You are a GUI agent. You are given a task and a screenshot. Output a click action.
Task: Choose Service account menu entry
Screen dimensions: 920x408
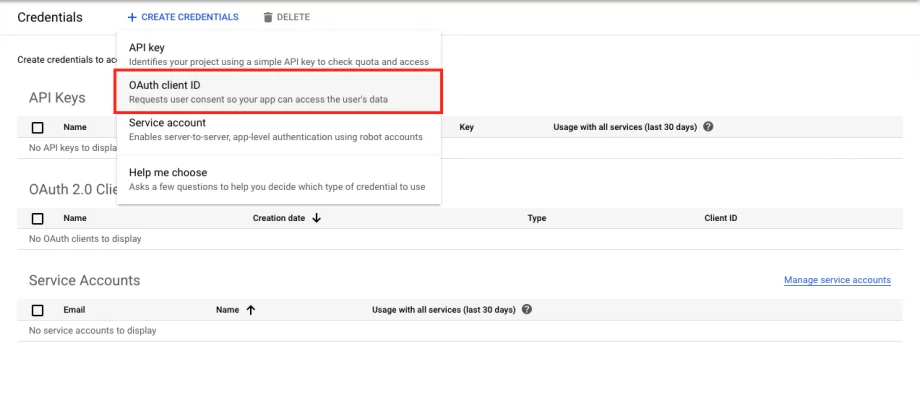tap(279, 129)
